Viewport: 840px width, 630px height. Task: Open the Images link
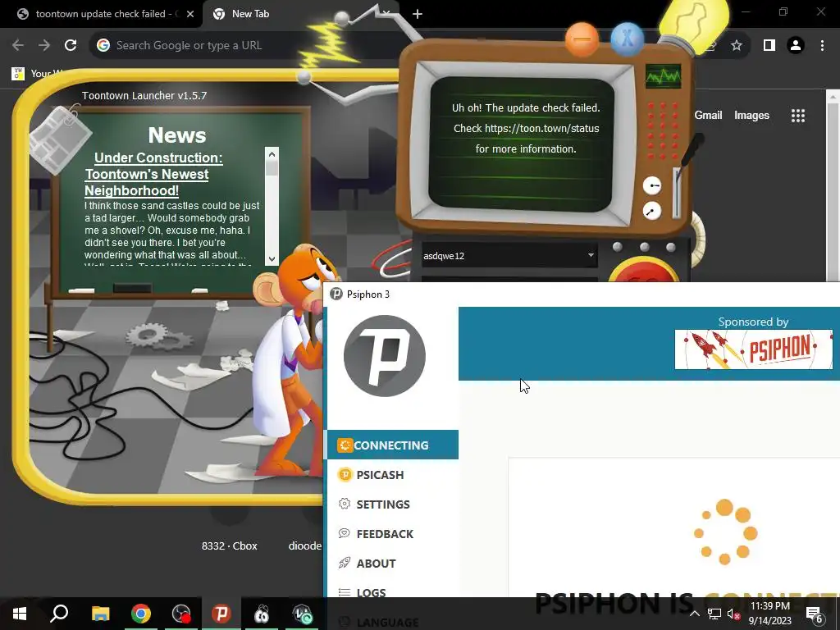pos(751,115)
